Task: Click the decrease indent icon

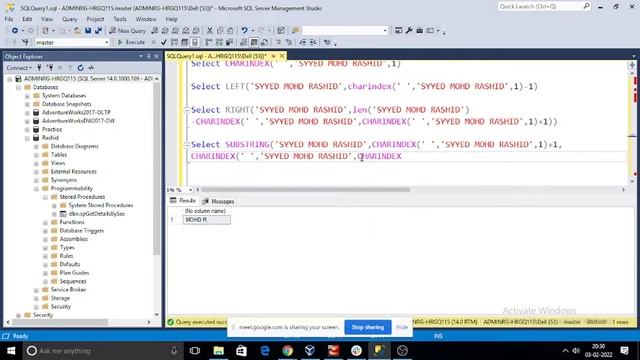Action: pyautogui.click(x=302, y=42)
